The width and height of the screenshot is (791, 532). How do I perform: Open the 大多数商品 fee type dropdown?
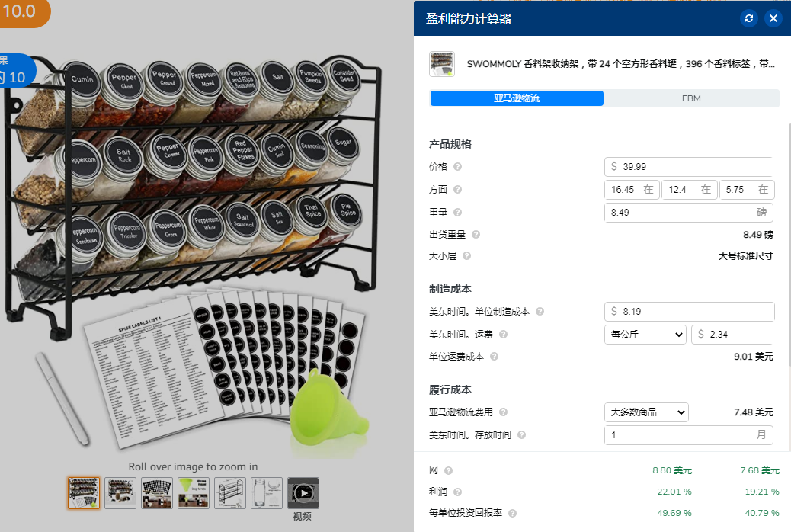point(646,412)
